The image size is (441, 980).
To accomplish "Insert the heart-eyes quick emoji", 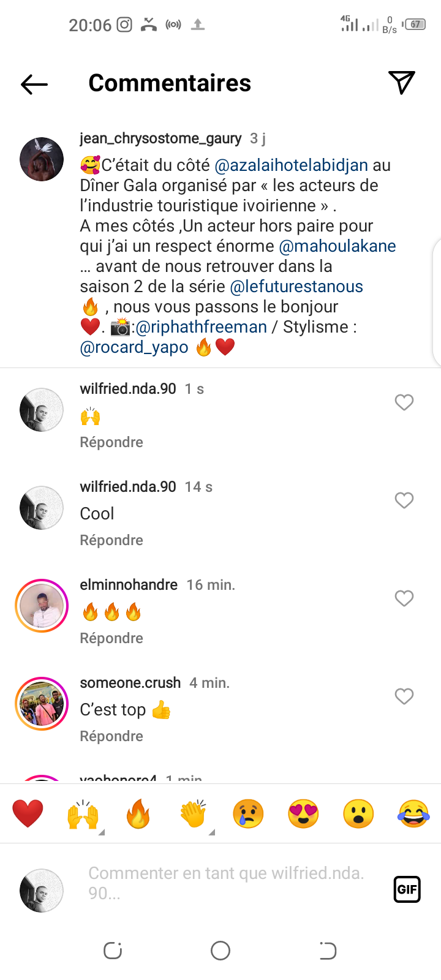I will 303,814.
